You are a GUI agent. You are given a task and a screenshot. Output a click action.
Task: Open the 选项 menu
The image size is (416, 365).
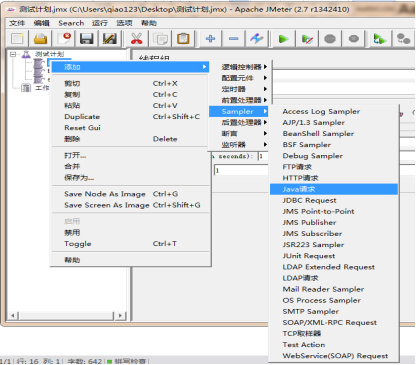(x=124, y=23)
